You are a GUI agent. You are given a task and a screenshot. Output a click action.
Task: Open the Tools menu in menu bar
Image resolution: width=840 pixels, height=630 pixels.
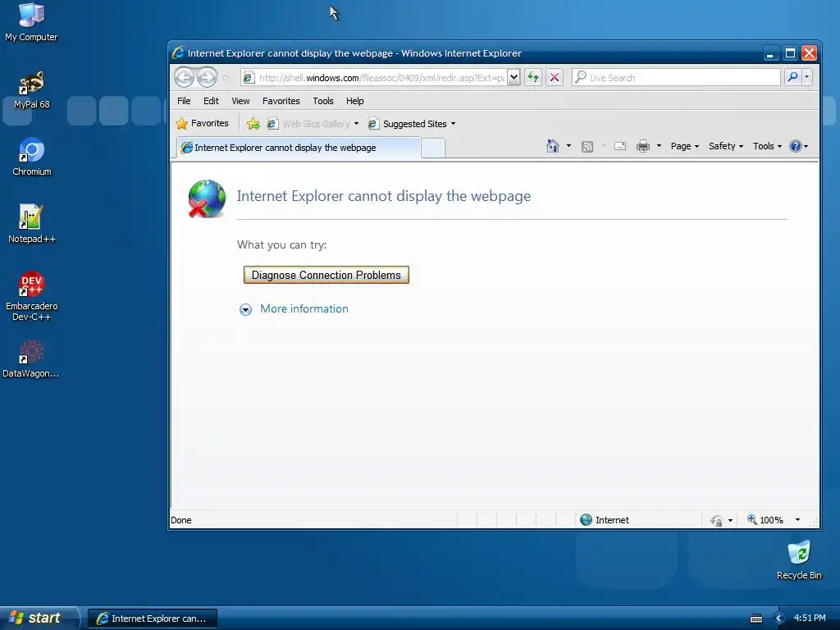pyautogui.click(x=323, y=101)
